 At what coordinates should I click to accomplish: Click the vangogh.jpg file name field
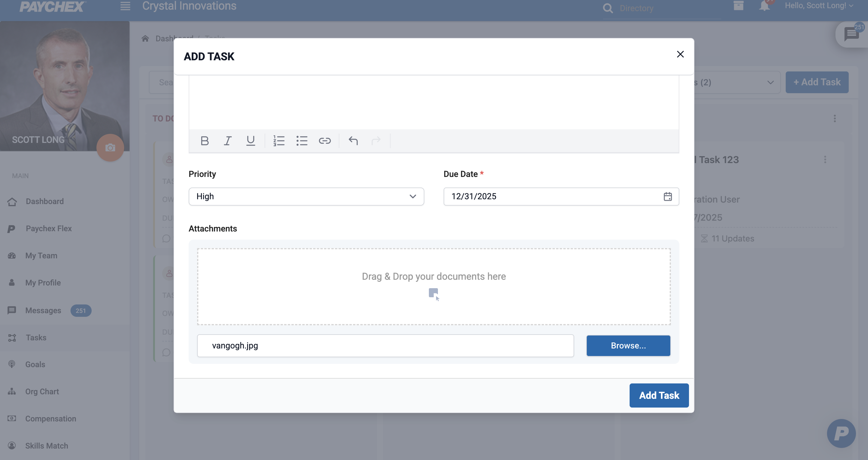385,345
